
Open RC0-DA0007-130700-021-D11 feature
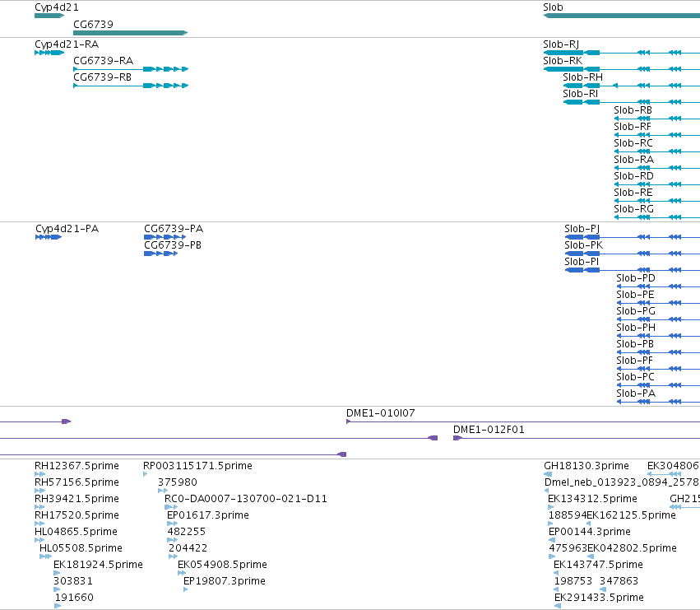point(171,507)
